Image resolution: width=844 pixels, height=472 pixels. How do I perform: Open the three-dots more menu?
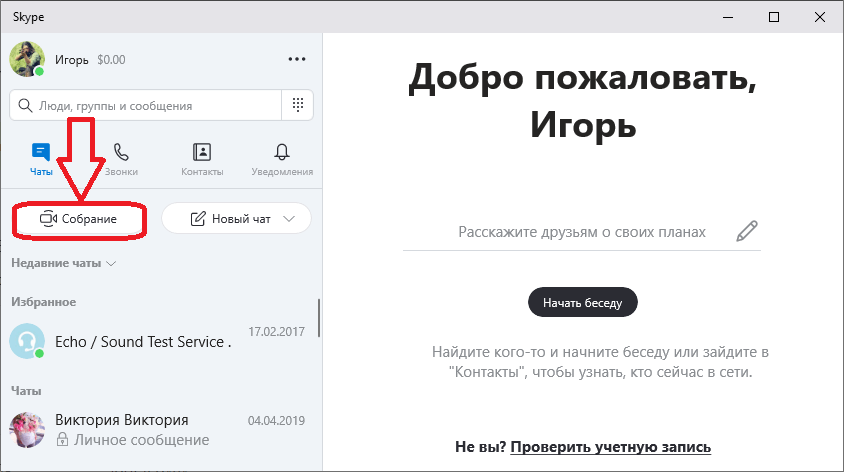pyautogui.click(x=296, y=59)
